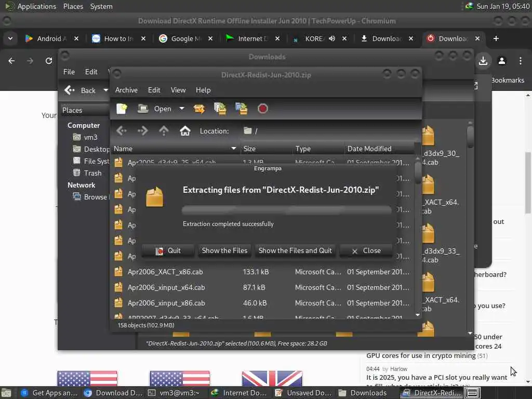This screenshot has height=399, width=532.
Task: Click Show the Files and Quit
Action: coord(295,251)
